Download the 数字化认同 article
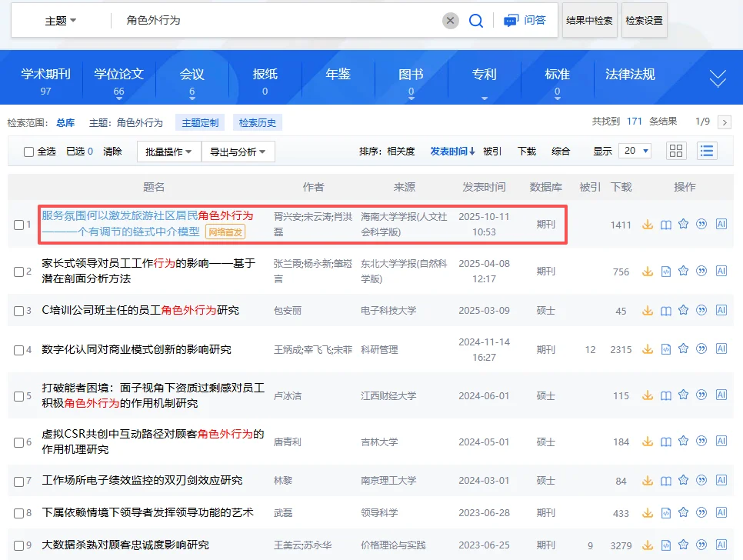 (648, 349)
